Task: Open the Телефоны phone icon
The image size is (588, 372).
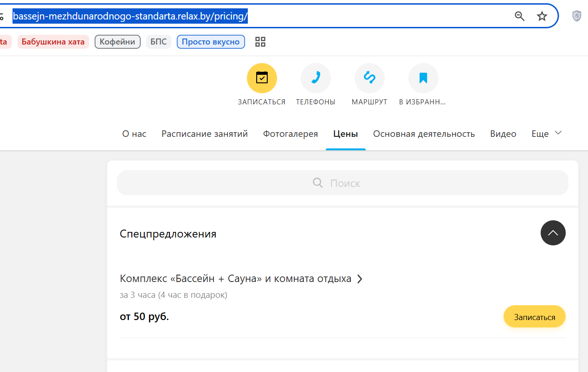Action: 316,78
